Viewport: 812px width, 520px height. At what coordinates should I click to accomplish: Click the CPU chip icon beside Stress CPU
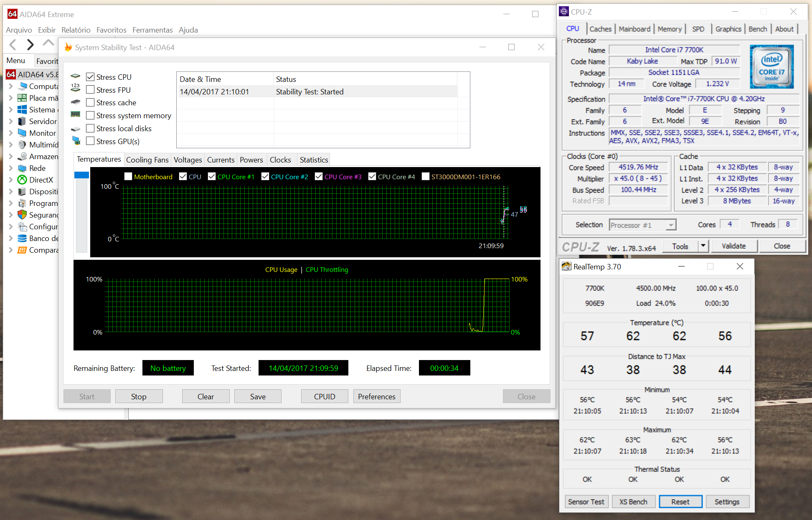76,76
